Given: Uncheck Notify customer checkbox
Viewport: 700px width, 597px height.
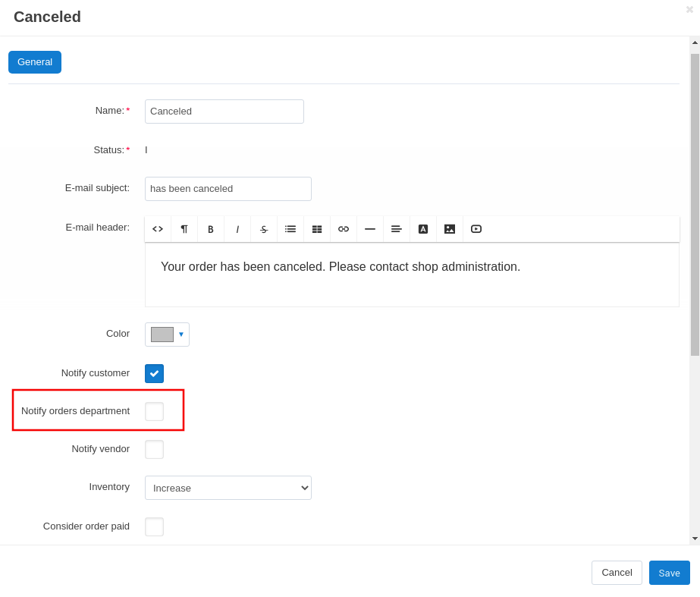Looking at the screenshot, I should pos(154,374).
